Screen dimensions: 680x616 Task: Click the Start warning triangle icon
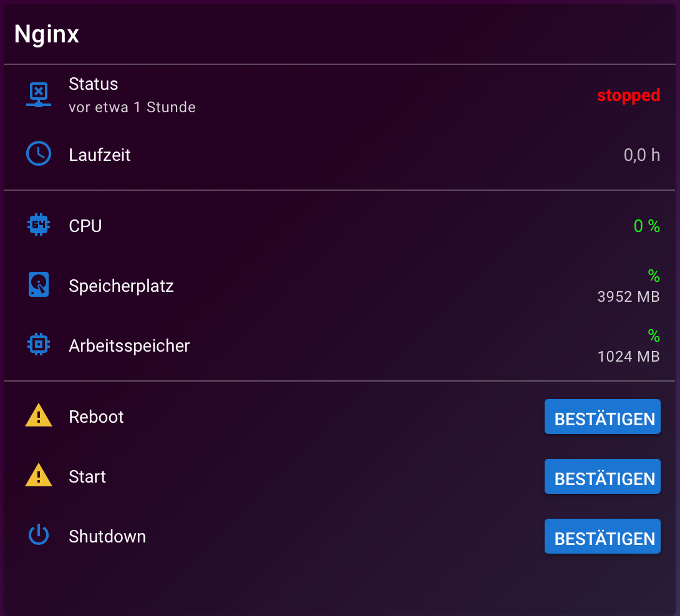[x=39, y=475]
